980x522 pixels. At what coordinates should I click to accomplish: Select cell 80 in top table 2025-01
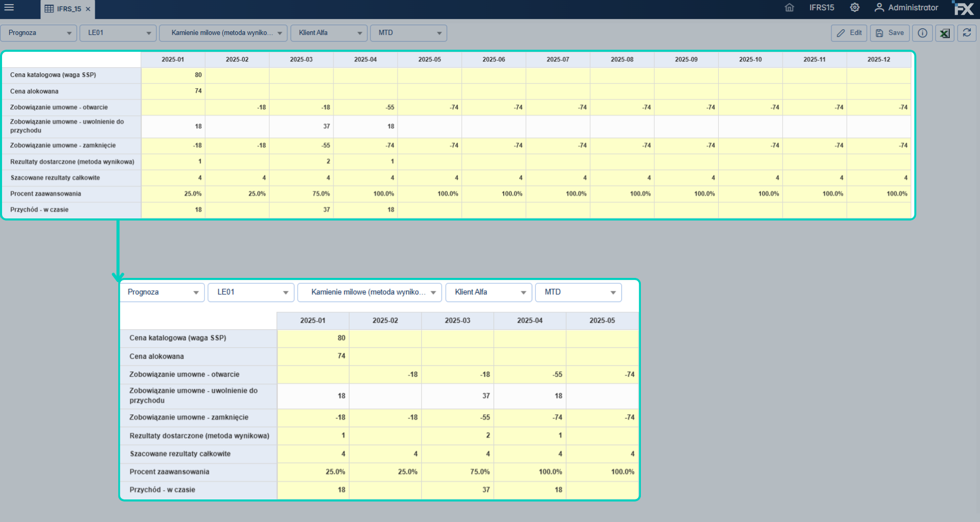click(x=173, y=75)
